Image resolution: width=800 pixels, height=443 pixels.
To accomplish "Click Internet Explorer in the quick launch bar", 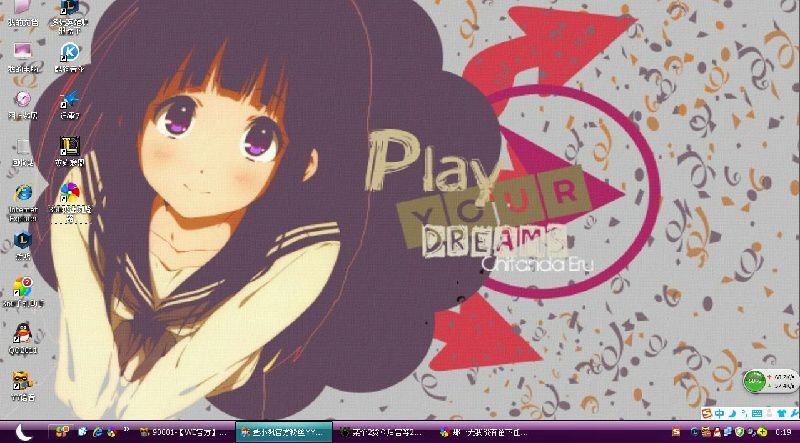I will (97, 432).
